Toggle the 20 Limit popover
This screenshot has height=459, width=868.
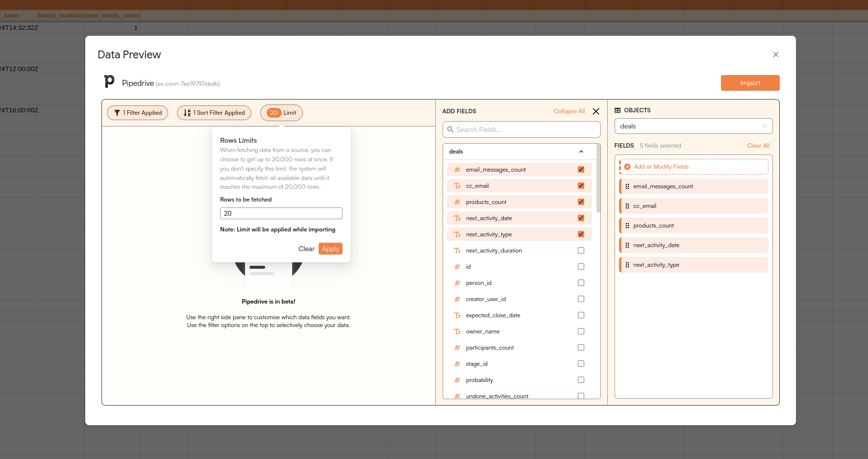[x=281, y=113]
